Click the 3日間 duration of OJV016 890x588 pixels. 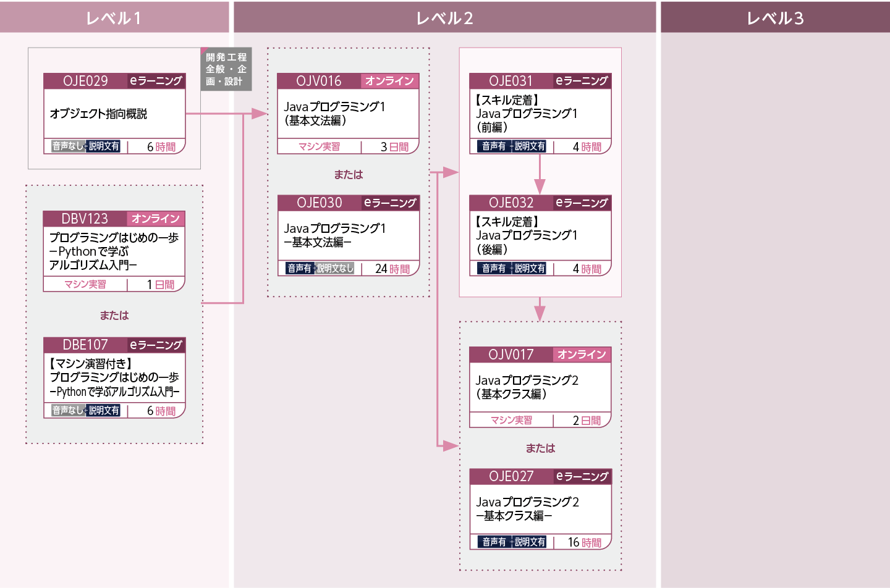point(395,147)
